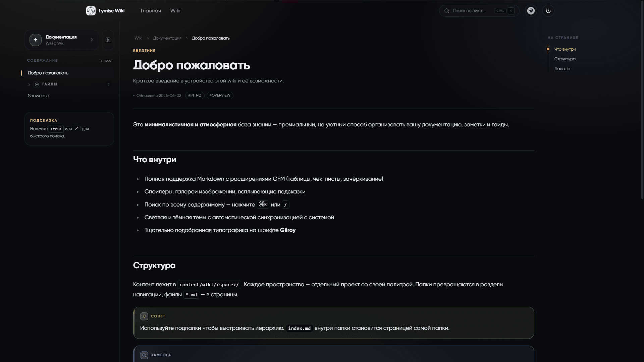Toggle dark mode with moon icon
Image resolution: width=644 pixels, height=362 pixels.
click(548, 11)
